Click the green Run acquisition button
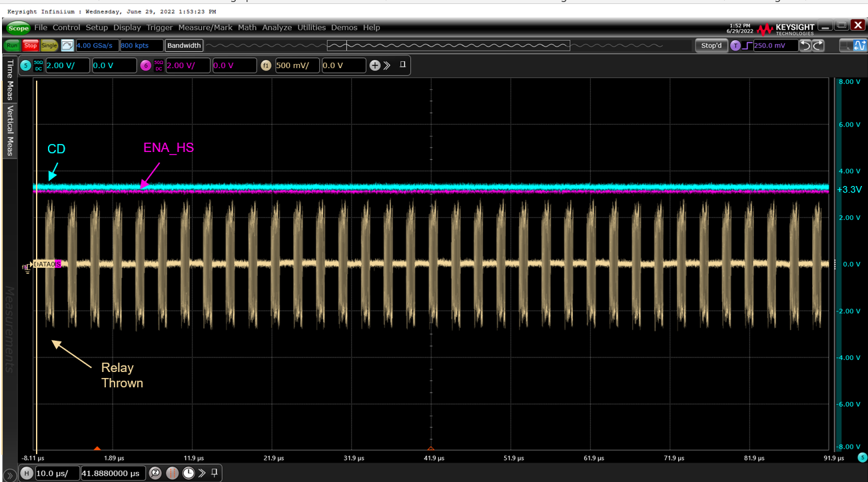868x482 pixels. (11, 46)
